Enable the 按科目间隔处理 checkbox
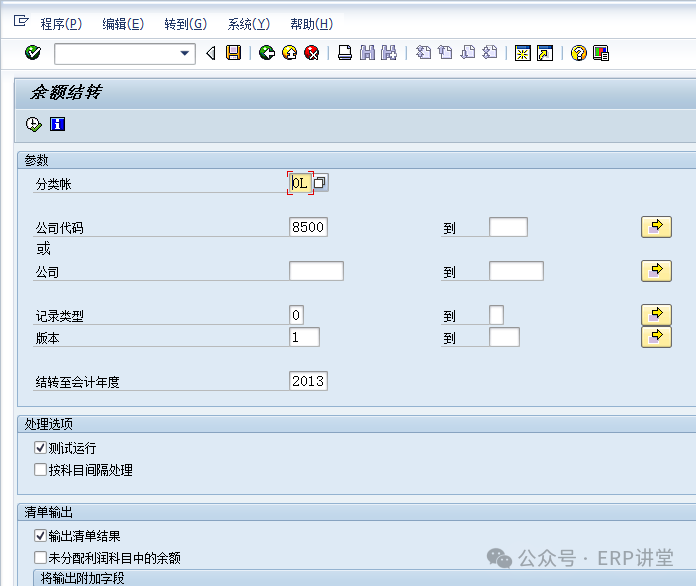The height and width of the screenshot is (586, 696). pyautogui.click(x=41, y=470)
